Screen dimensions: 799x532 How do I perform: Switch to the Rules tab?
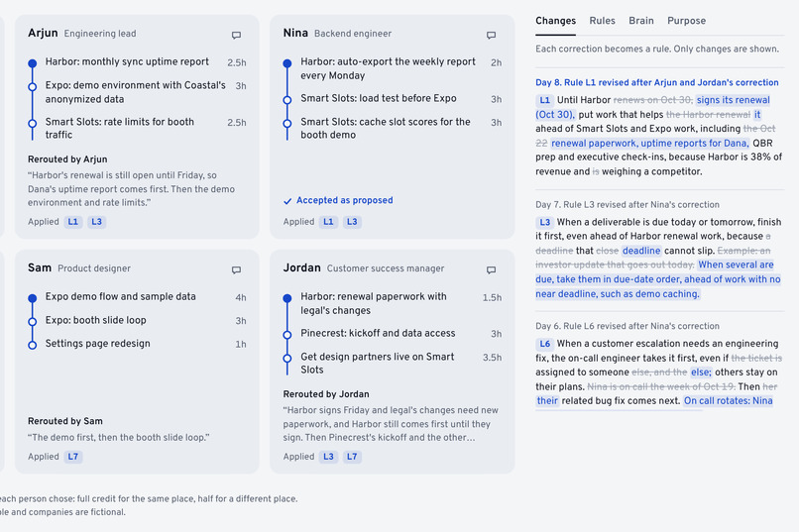602,21
